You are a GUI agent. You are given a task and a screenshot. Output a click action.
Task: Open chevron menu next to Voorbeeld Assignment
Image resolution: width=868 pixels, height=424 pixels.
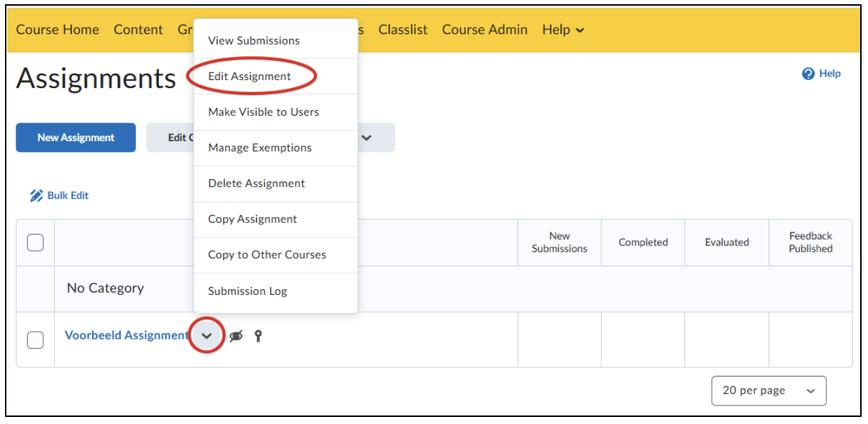[x=206, y=336]
